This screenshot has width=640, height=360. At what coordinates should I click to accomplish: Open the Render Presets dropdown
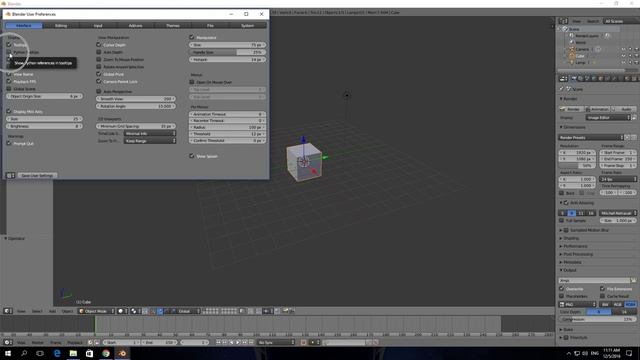[x=591, y=138]
